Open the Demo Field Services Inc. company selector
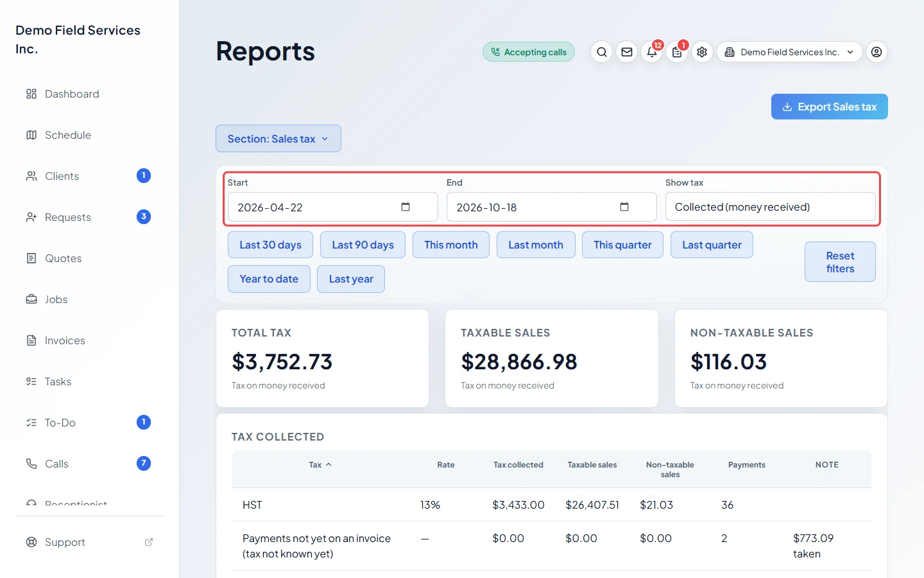Image resolution: width=924 pixels, height=578 pixels. click(x=789, y=52)
